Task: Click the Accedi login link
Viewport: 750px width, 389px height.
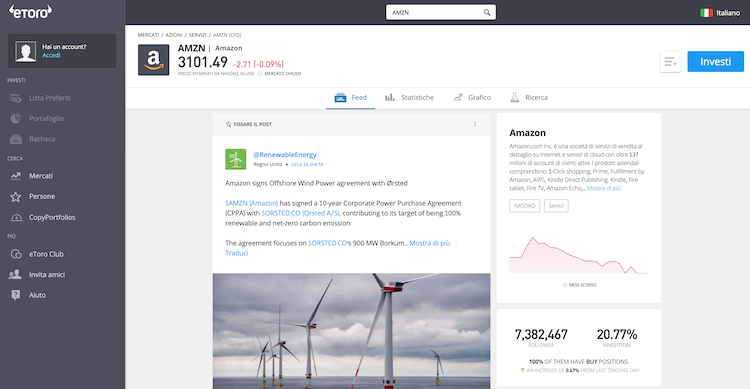Action: 51,56
